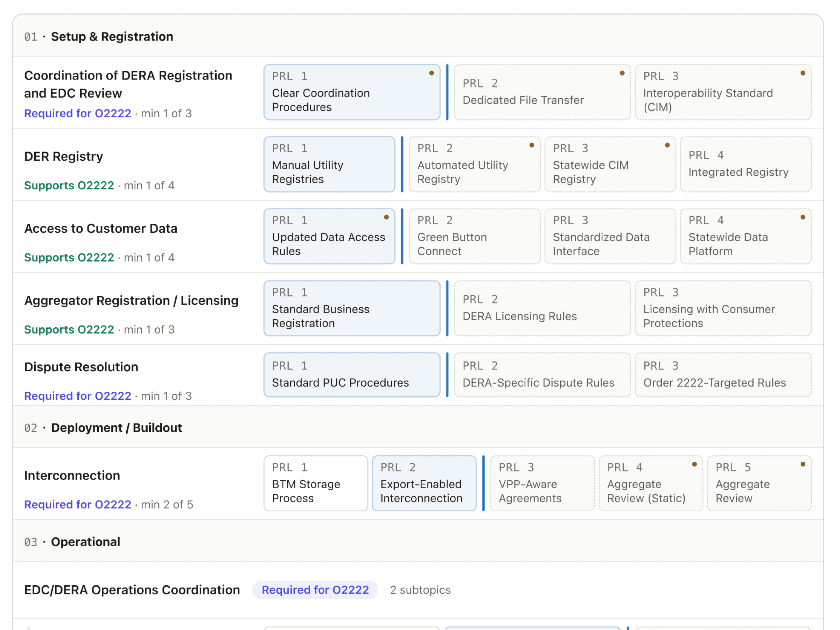Select the Export-Enabled Interconnection card
Image resolution: width=840 pixels, height=630 pixels.
click(424, 483)
